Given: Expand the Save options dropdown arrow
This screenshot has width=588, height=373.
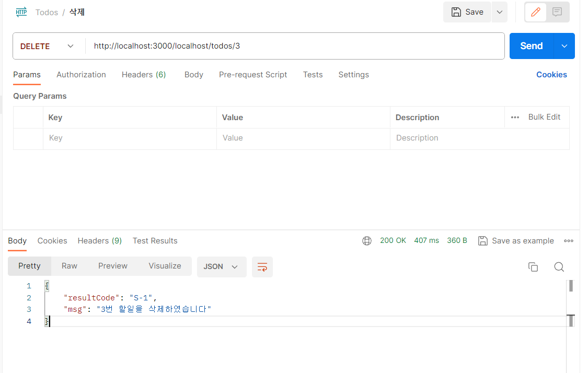Looking at the screenshot, I should [x=500, y=12].
